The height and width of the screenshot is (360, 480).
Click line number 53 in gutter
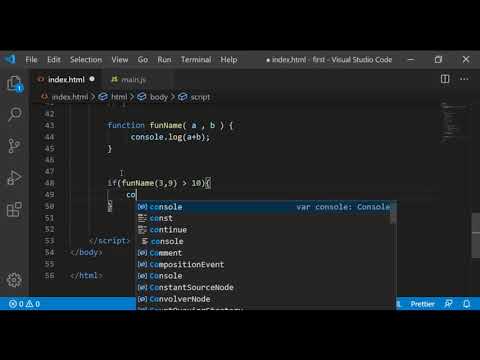[x=49, y=241]
